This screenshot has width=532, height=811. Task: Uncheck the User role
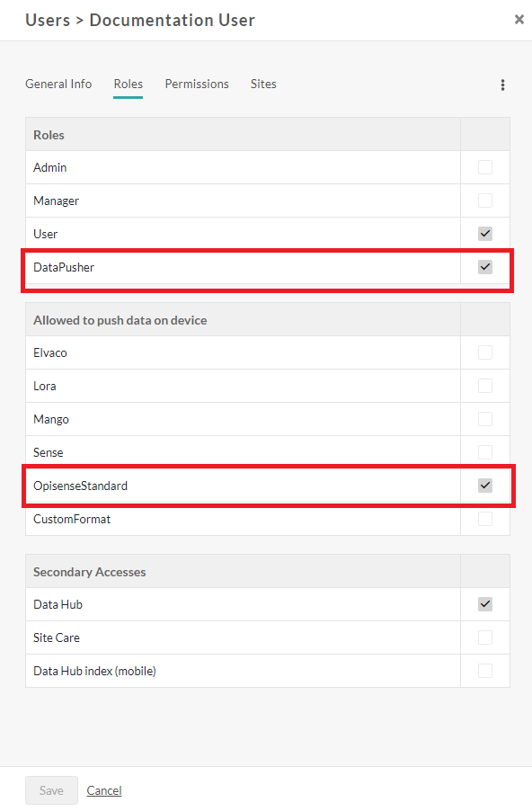[484, 233]
